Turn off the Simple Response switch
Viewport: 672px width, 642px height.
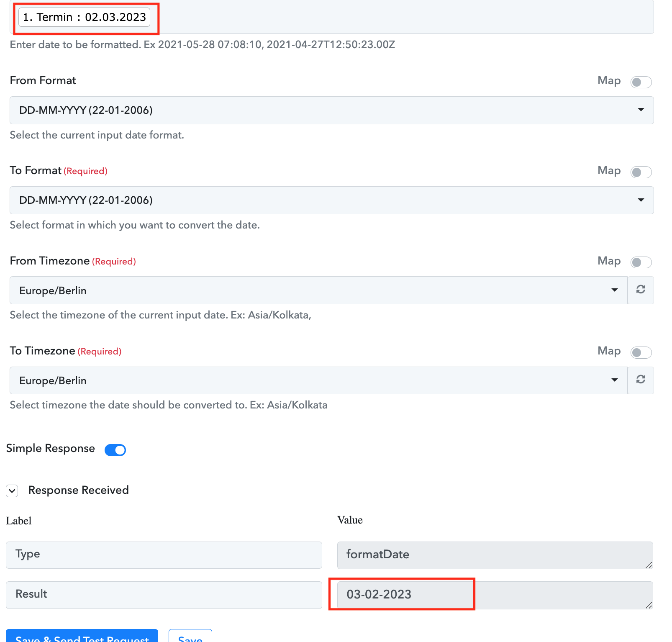(x=115, y=449)
